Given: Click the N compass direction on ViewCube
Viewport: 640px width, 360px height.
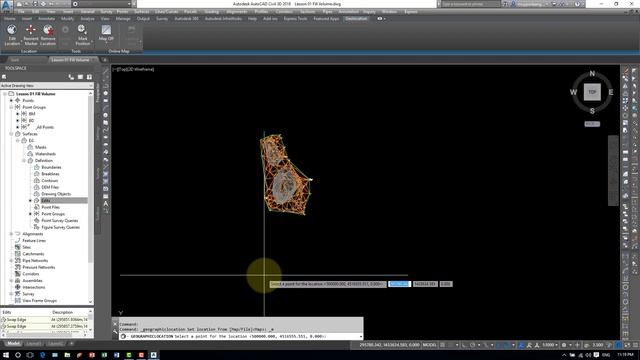Looking at the screenshot, I should click(592, 74).
